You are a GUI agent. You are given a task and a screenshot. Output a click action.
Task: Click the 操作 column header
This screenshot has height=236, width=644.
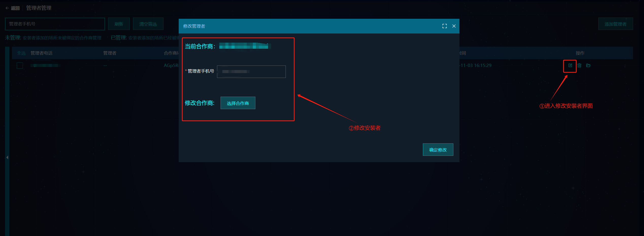[x=580, y=53]
